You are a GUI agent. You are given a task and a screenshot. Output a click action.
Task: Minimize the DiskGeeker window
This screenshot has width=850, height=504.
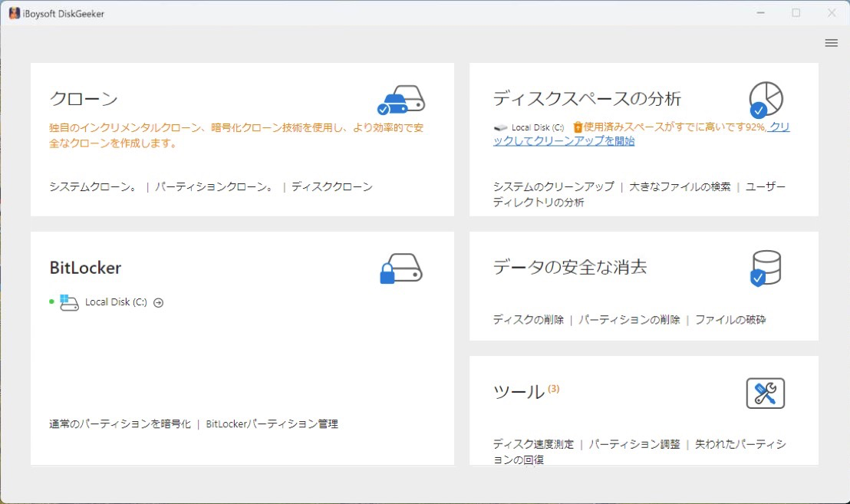[x=760, y=12]
